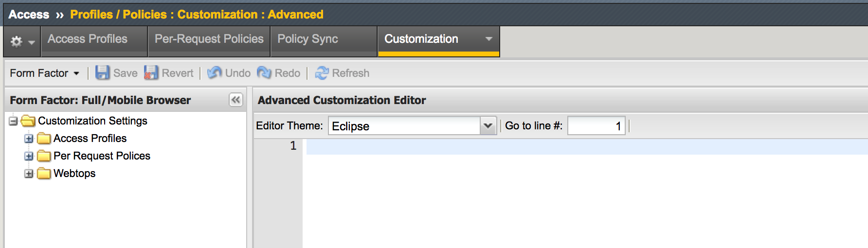Click line 1 in the code editor
This screenshot has height=248, width=868.
pos(587,146)
